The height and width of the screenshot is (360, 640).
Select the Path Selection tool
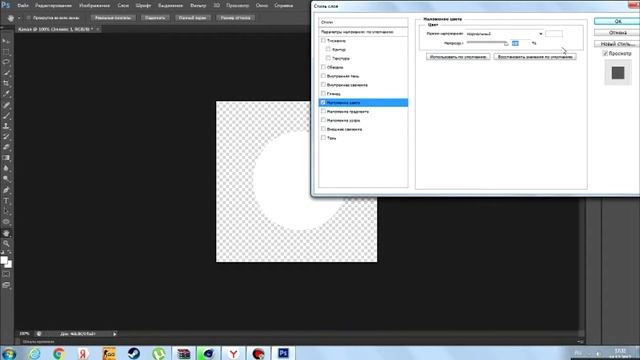6,211
